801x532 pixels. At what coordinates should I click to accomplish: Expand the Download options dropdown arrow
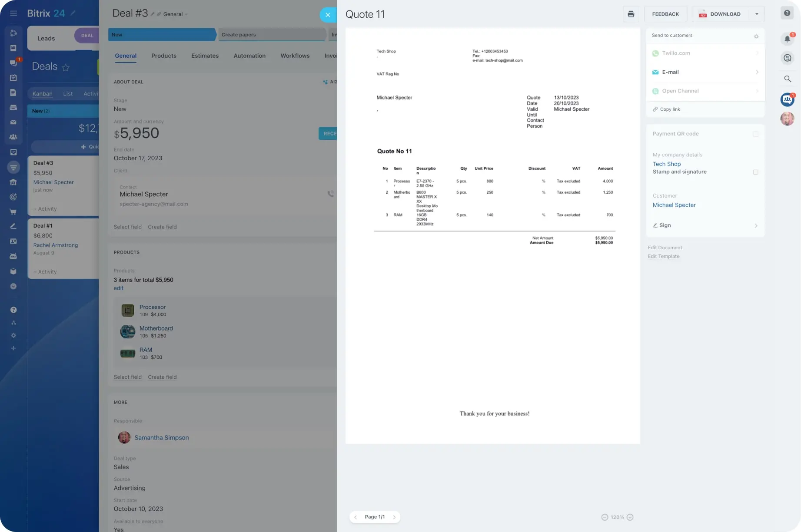[757, 14]
